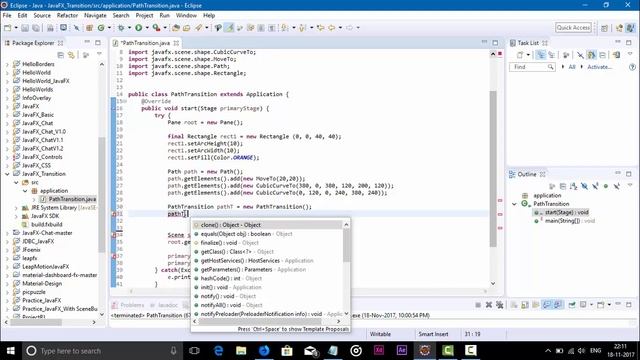
Task: Click the help question mark in Task List
Action: 632,67
